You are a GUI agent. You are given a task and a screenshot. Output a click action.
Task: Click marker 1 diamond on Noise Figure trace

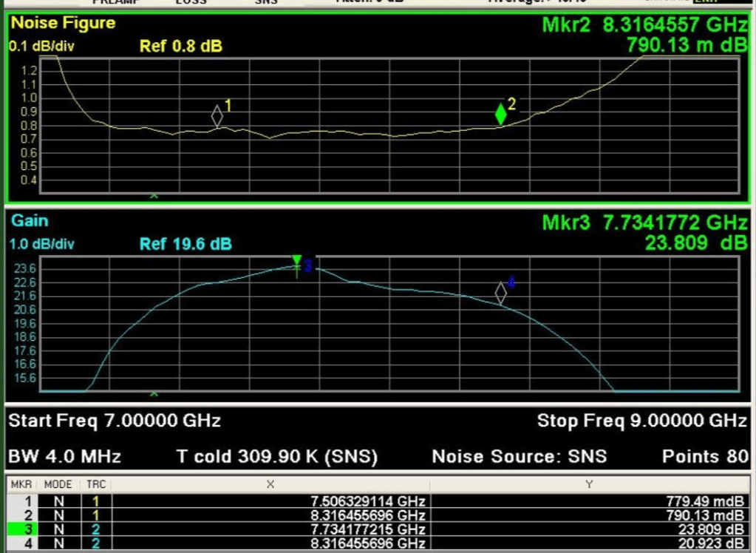click(x=217, y=116)
